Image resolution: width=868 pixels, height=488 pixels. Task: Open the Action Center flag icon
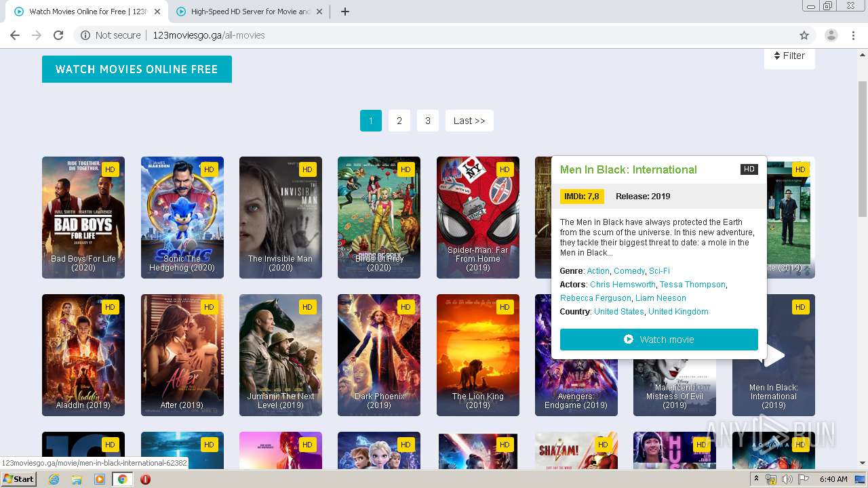click(x=803, y=479)
